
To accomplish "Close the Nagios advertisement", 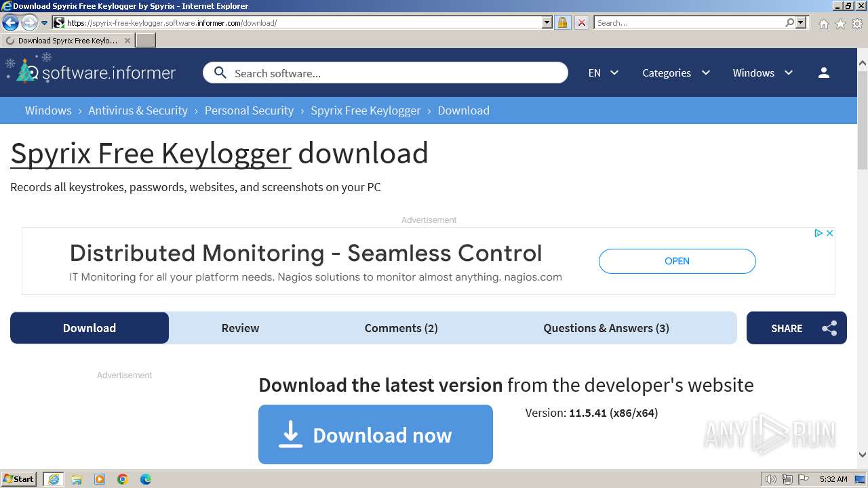I will (x=829, y=233).
